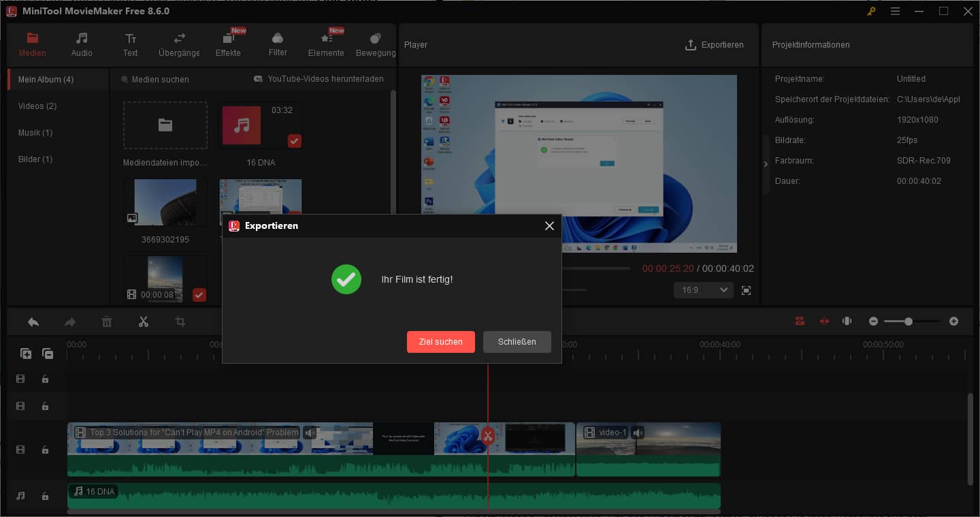Select the crop tool in timeline toolbar
980x517 pixels.
pos(180,321)
